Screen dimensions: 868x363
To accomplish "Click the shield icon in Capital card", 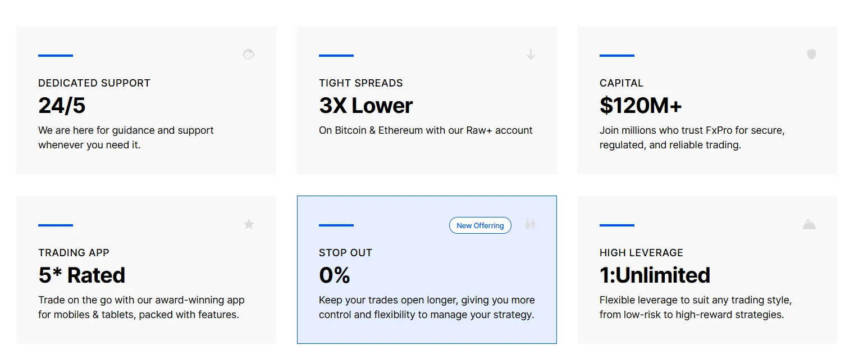I will click(811, 55).
